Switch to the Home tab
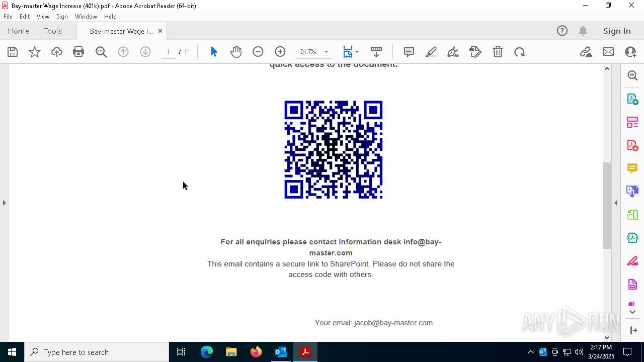The width and height of the screenshot is (644, 362). tap(19, 31)
